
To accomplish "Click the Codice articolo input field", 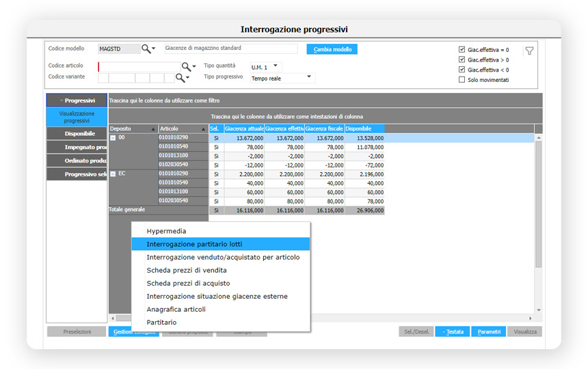I will [139, 67].
